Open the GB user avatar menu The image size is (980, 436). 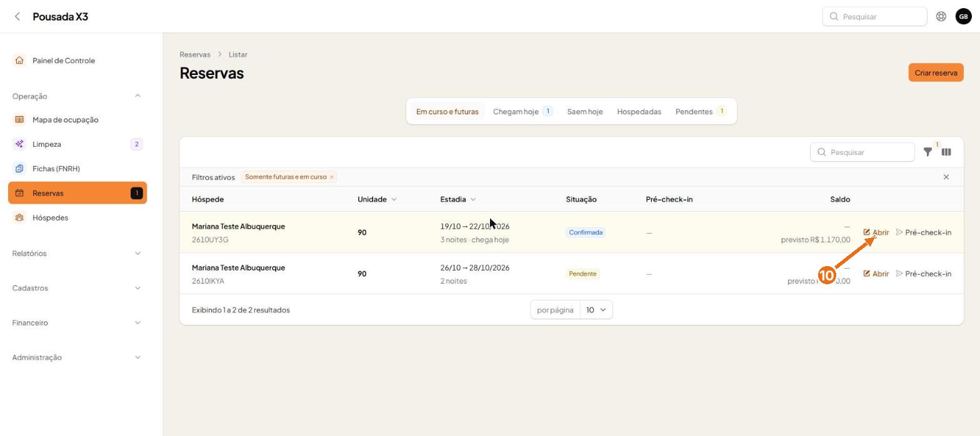coord(963,16)
